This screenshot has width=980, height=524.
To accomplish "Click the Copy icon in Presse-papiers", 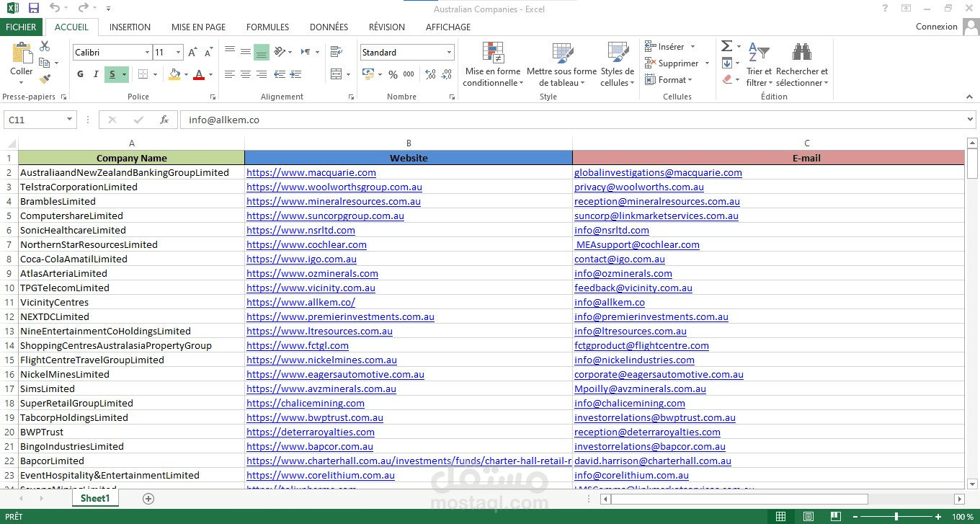I will (x=45, y=63).
